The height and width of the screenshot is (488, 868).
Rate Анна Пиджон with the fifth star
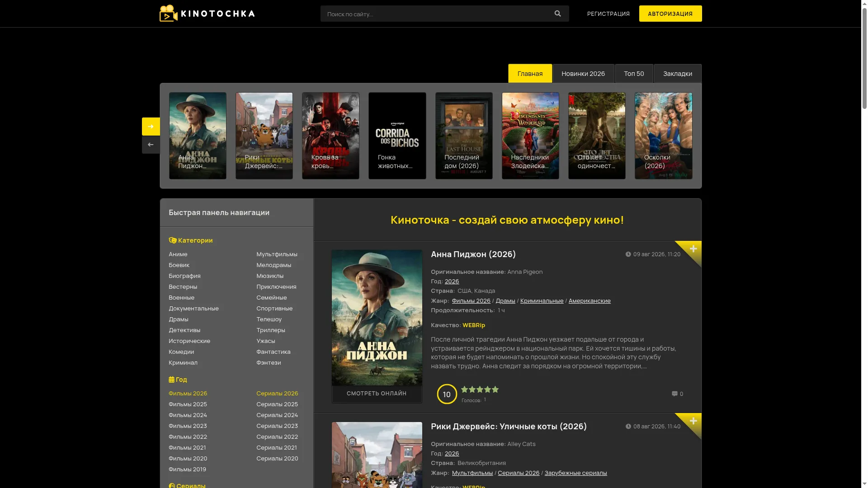[495, 389]
